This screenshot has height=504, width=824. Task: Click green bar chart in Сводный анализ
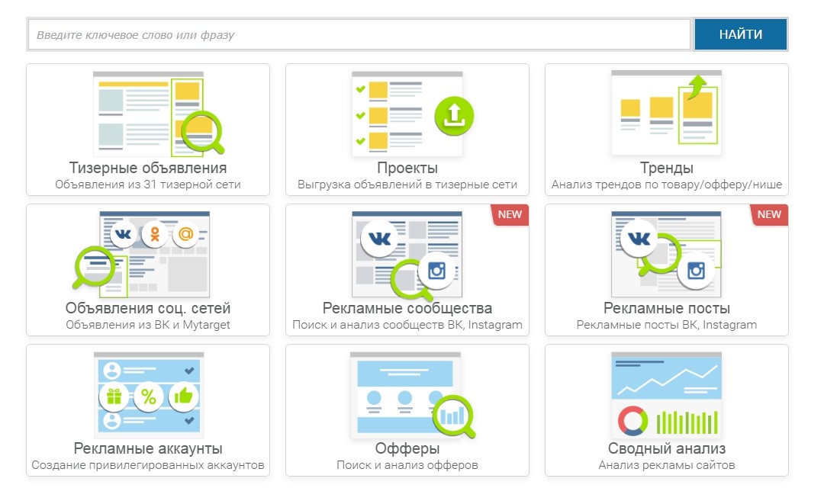click(687, 422)
